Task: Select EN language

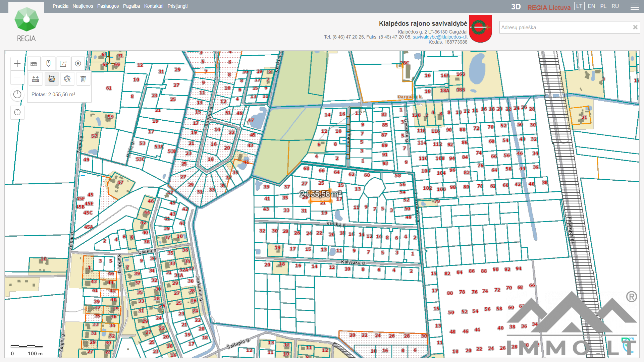Action: point(591,6)
